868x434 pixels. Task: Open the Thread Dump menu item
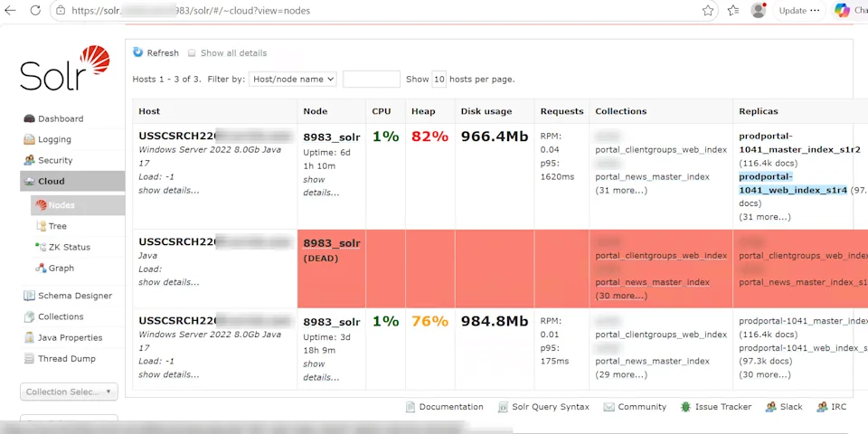(67, 359)
